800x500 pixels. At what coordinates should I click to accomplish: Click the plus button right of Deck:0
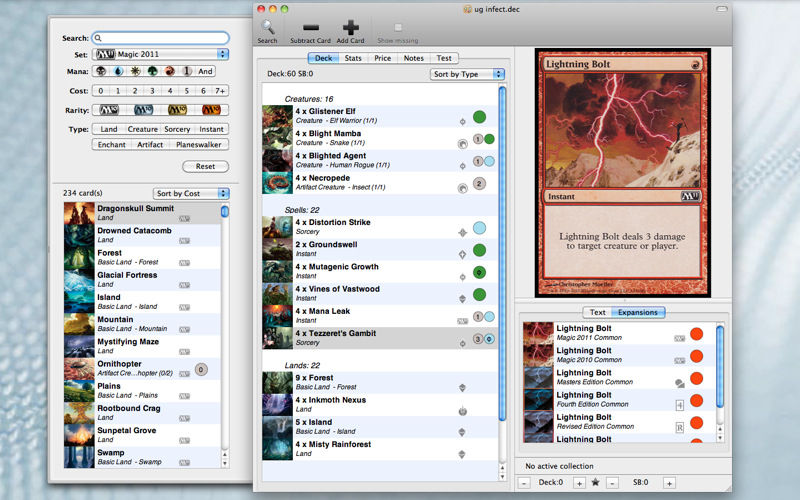coord(579,483)
